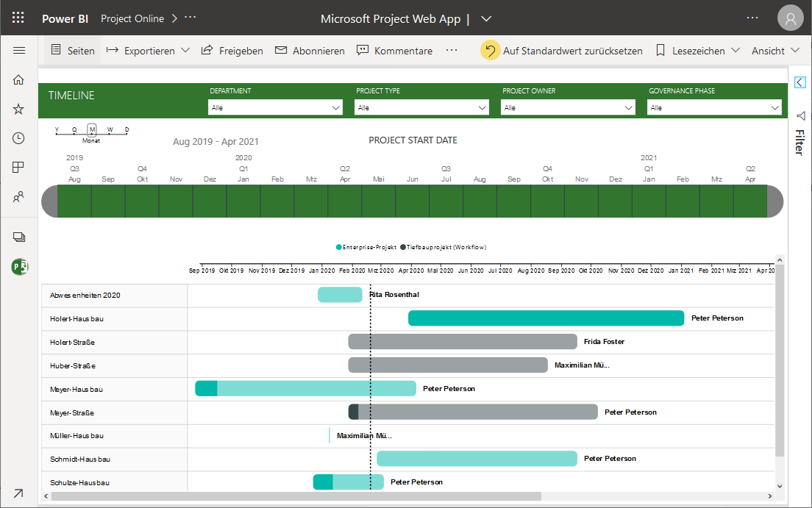Click the Meyer-Hausbau row label
This screenshot has width=812, height=508.
76,390
